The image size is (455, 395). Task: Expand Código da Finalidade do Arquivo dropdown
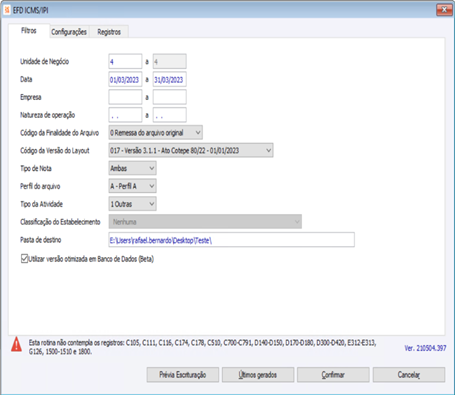point(155,133)
